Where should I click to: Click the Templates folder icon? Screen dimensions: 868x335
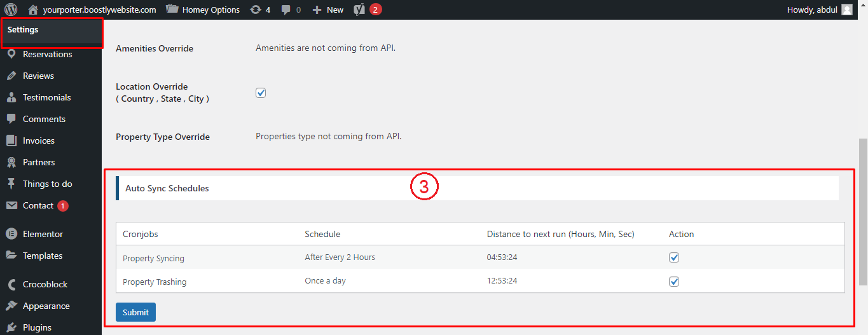[11, 256]
